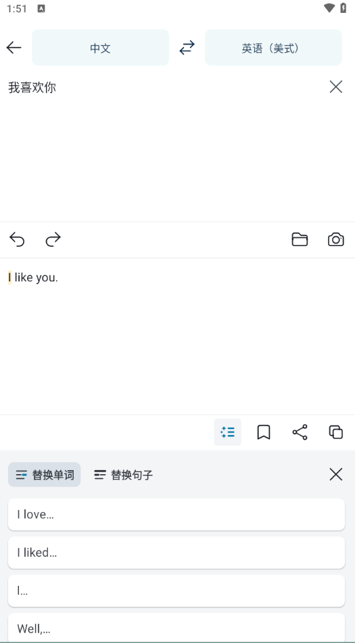The height and width of the screenshot is (644, 355).
Task: Undo the last edit
Action: 17,239
